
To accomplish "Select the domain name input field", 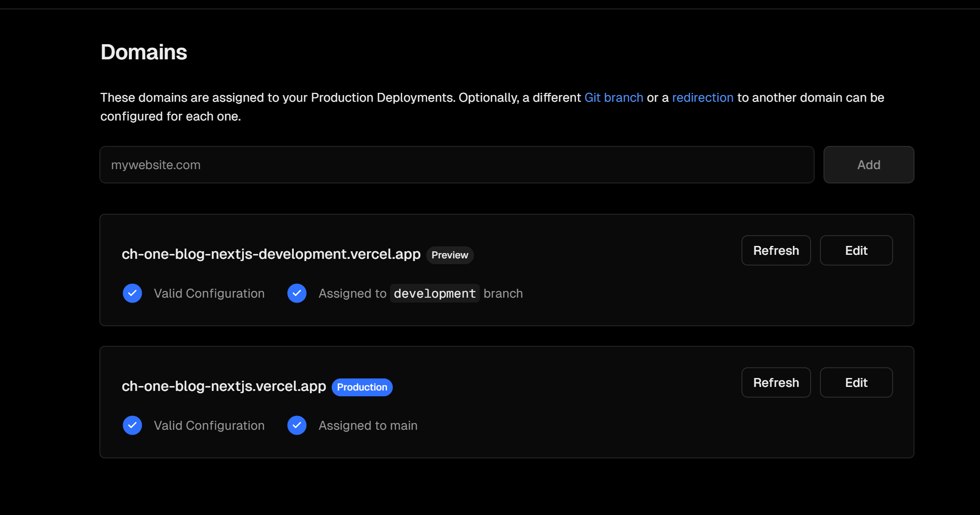I will pyautogui.click(x=456, y=164).
